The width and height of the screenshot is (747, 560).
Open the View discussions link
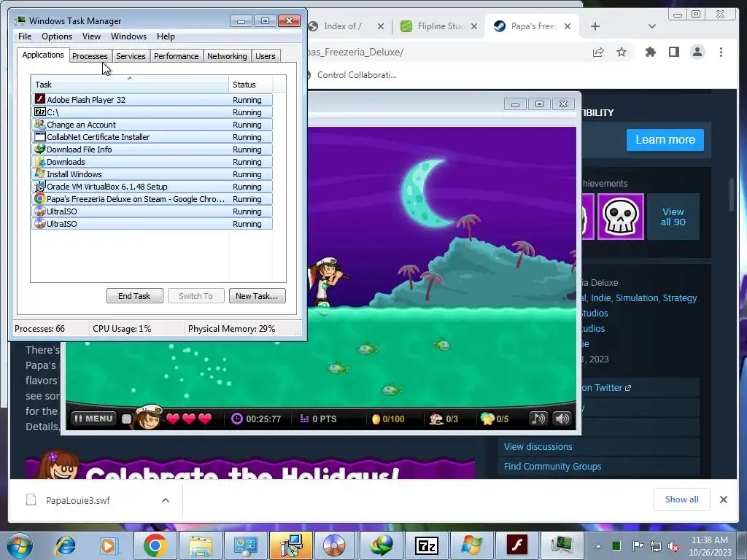538,447
